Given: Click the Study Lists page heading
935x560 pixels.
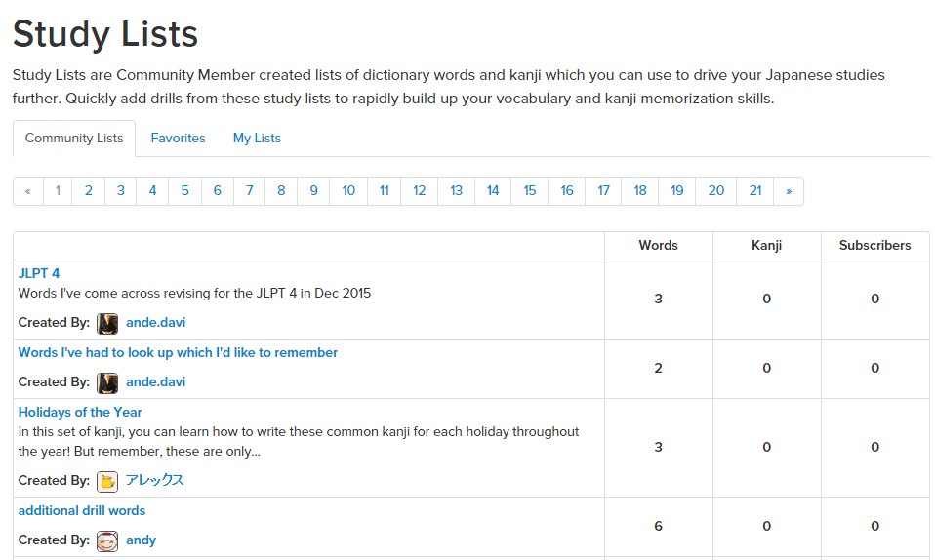Looking at the screenshot, I should coord(105,34).
